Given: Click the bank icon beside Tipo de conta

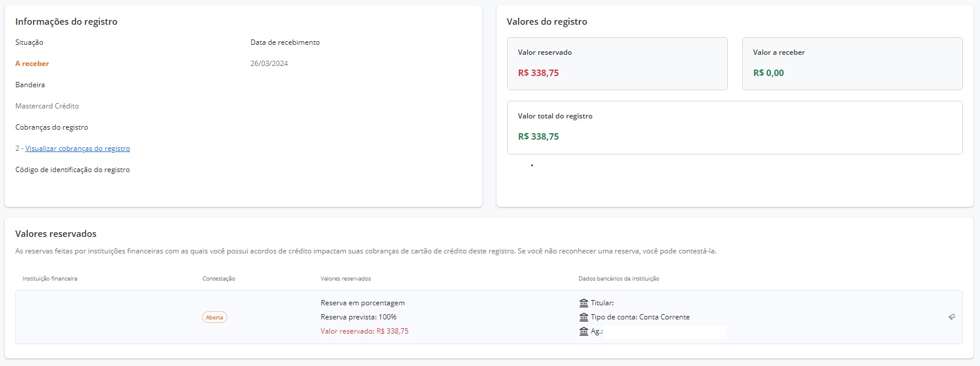Looking at the screenshot, I should (x=584, y=317).
